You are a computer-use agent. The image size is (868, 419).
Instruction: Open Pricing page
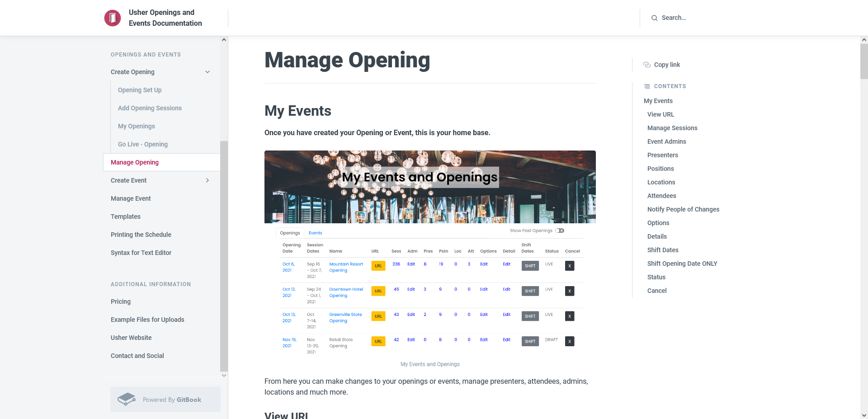click(x=121, y=301)
